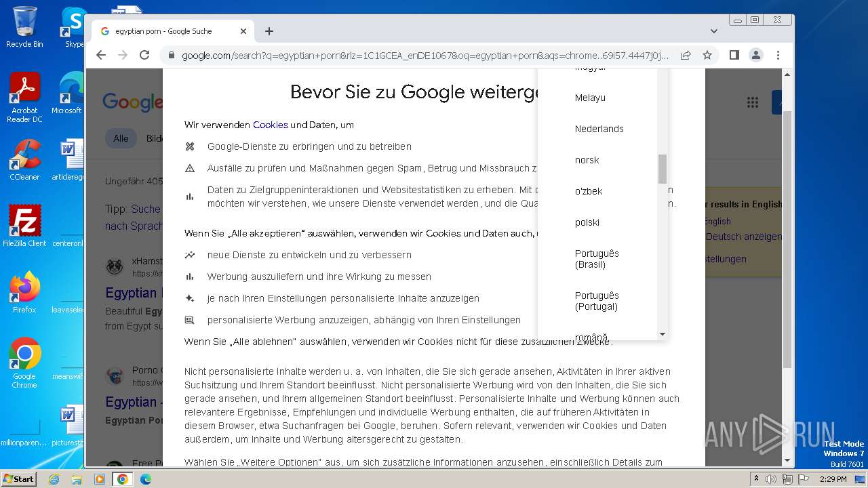Click the Google logo behind the dialog
The image size is (868, 488).
132,102
